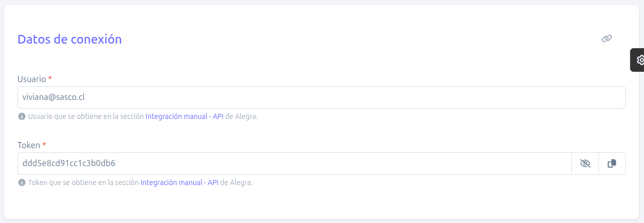The height and width of the screenshot is (223, 644).
Task: Click the token value ddd5e8cd91cc1c3b0db6
Action: [x=69, y=164]
